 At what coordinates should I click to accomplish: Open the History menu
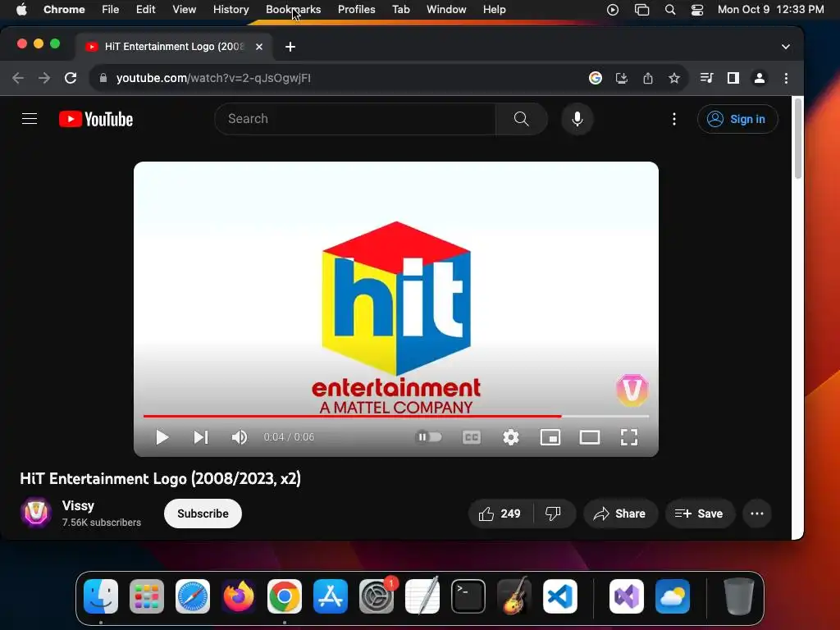point(231,10)
